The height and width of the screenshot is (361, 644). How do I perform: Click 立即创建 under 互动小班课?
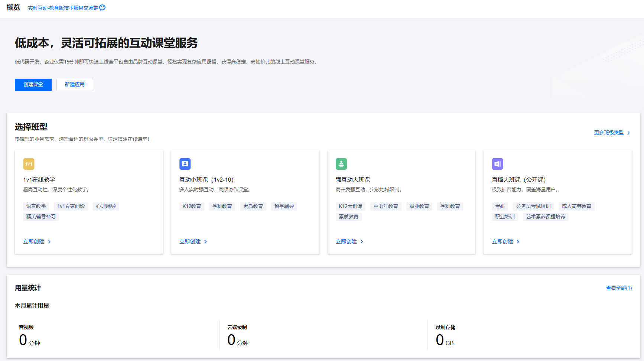(x=190, y=242)
